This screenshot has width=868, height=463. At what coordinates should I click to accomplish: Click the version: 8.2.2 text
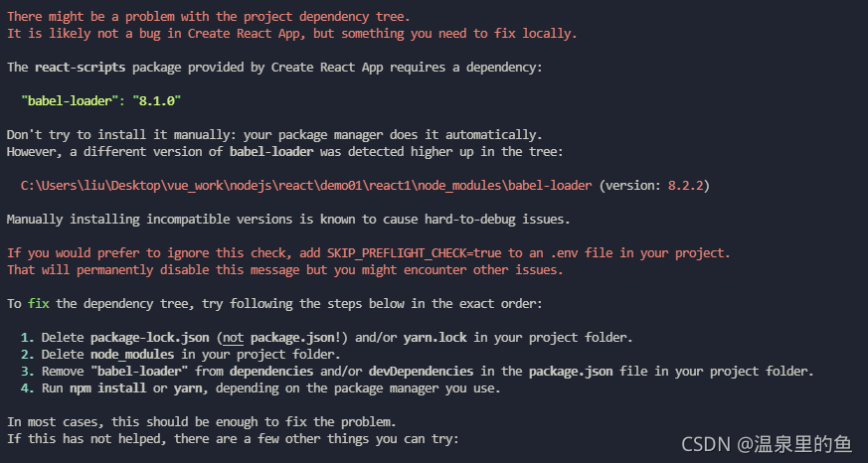coord(654,186)
